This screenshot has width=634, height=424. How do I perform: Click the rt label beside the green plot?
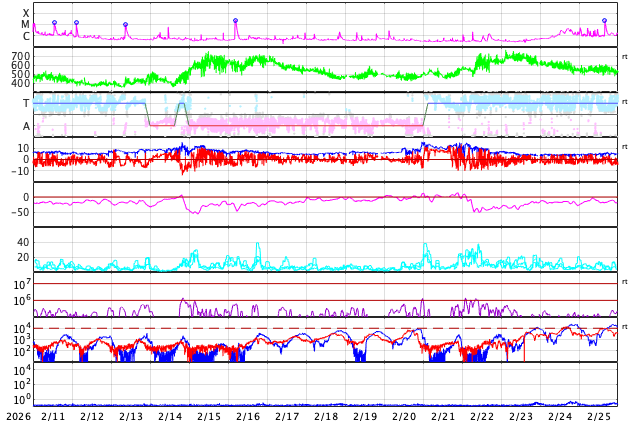pyautogui.click(x=625, y=57)
